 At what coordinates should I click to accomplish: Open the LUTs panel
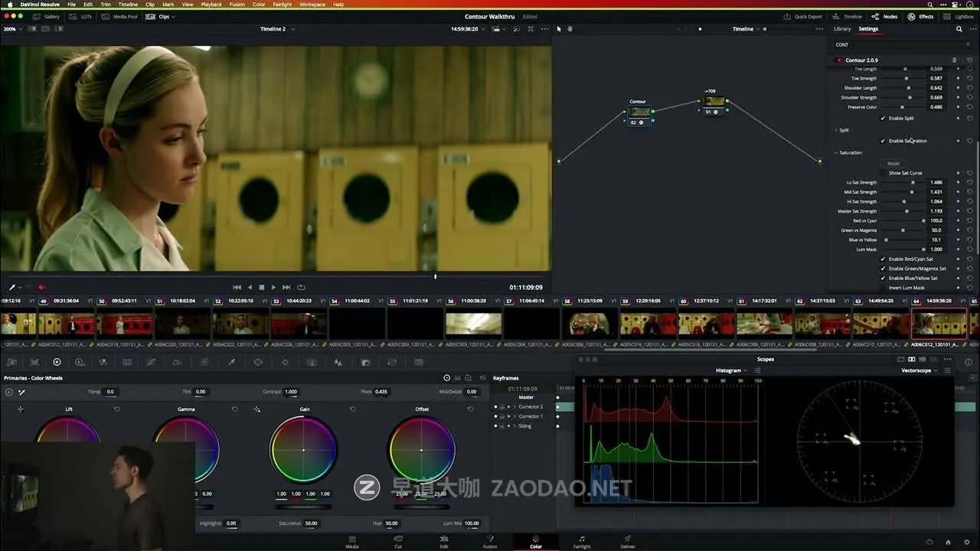pyautogui.click(x=80, y=16)
